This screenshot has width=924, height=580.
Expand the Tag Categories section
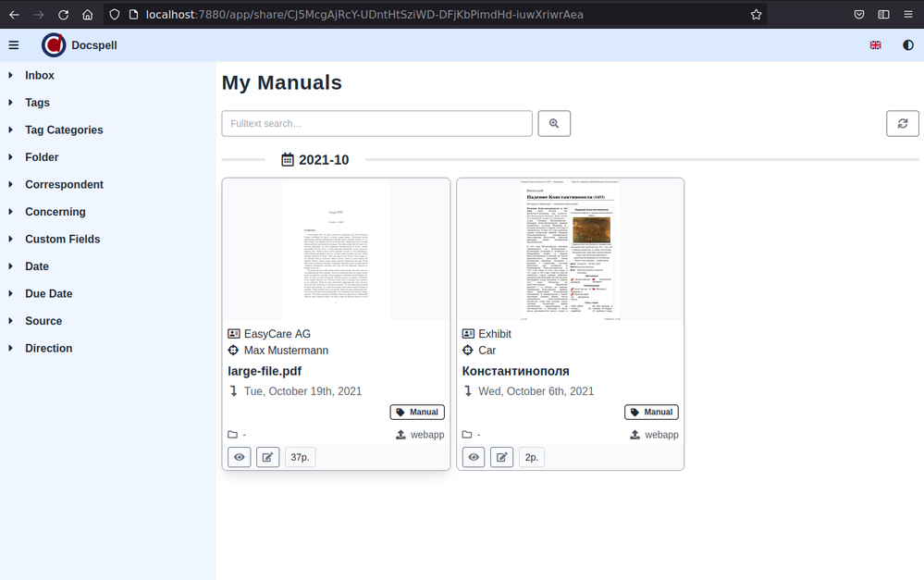tap(63, 130)
